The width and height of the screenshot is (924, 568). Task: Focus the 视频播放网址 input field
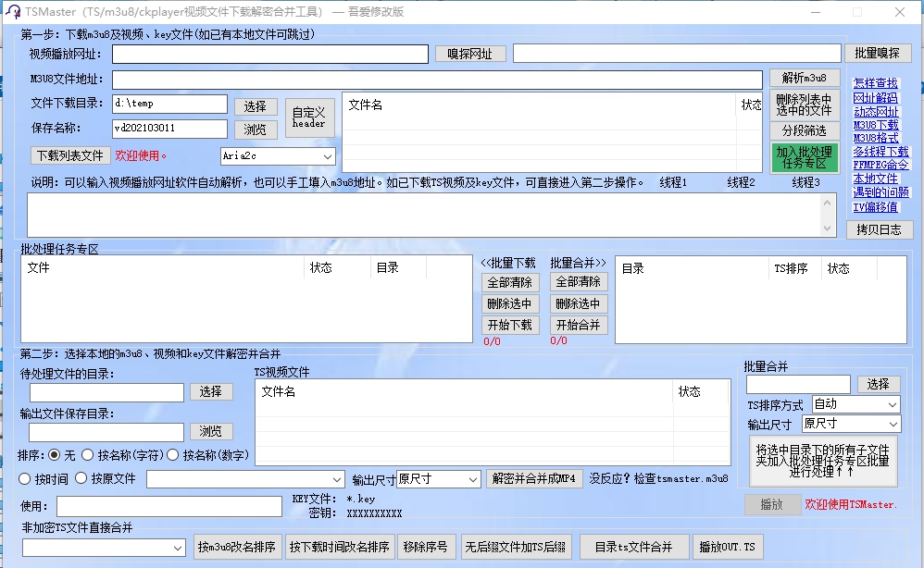(270, 55)
